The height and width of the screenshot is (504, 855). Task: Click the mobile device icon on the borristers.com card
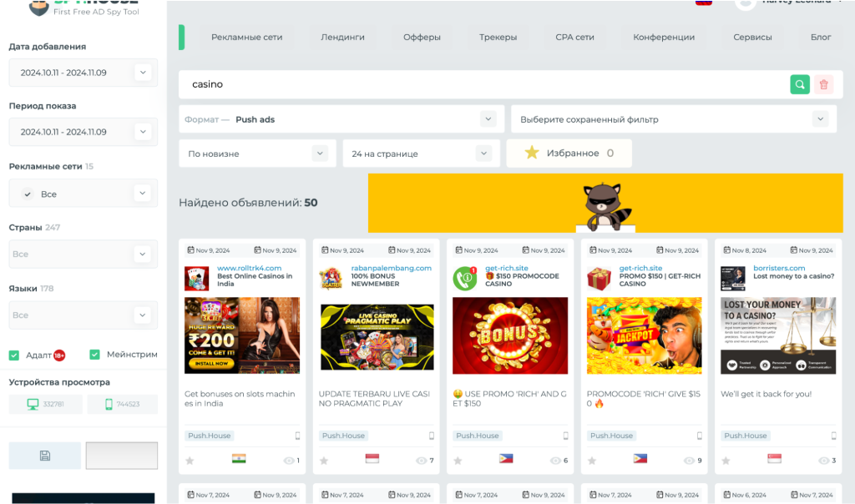833,436
